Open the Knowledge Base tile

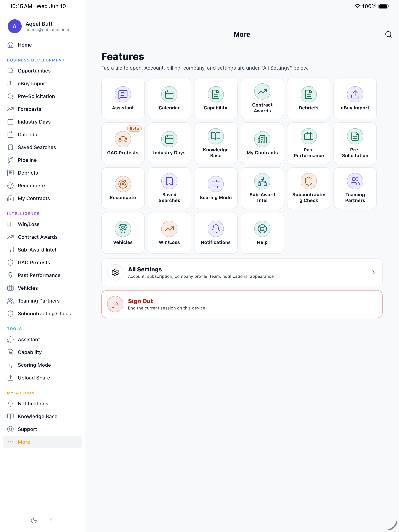[x=216, y=143]
